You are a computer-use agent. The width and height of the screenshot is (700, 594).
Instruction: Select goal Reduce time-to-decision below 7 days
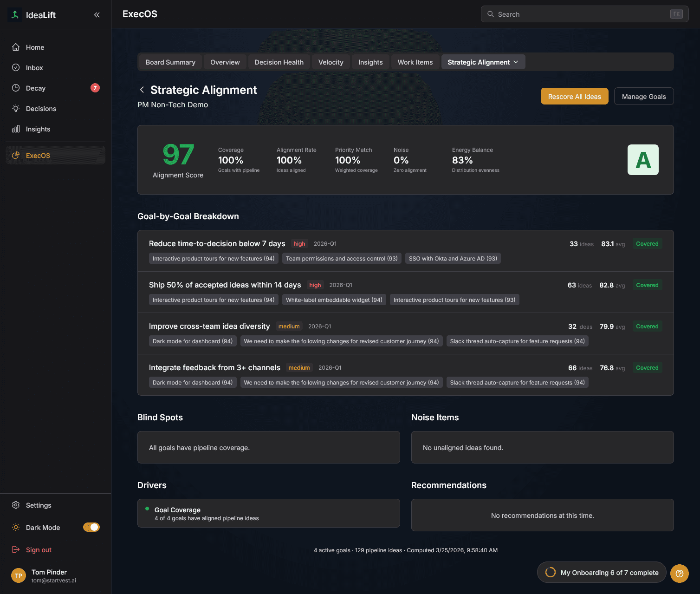(217, 244)
